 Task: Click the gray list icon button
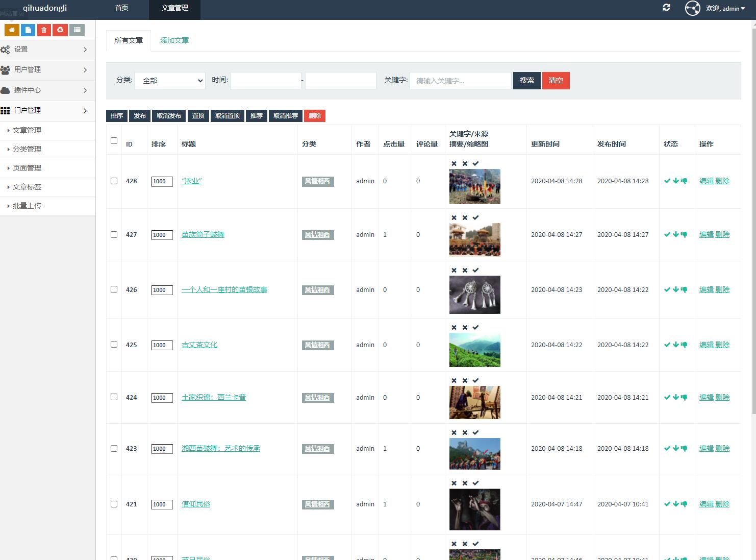pyautogui.click(x=77, y=30)
